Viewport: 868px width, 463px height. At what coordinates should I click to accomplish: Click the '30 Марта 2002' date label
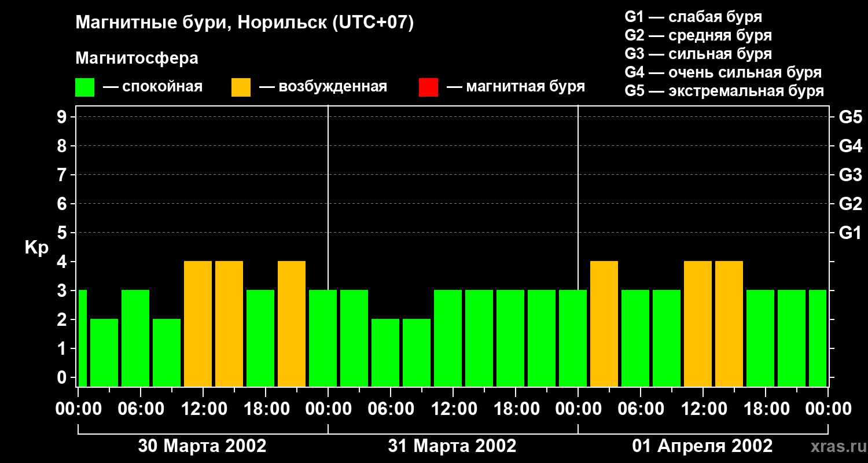(x=202, y=446)
